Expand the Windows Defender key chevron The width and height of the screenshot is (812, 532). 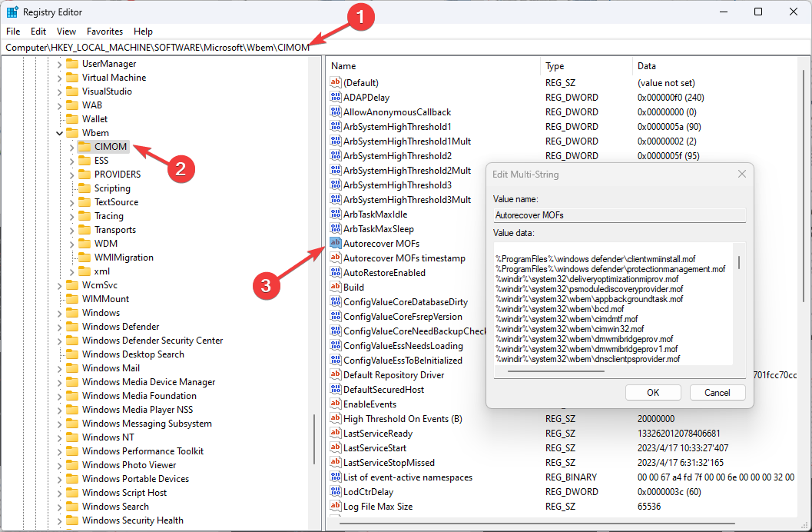click(60, 327)
